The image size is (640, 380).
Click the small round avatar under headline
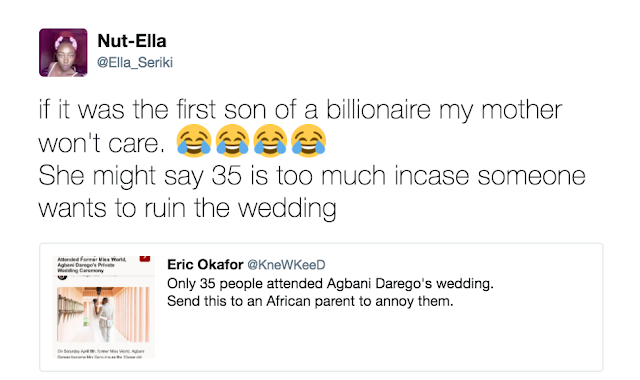[62, 277]
